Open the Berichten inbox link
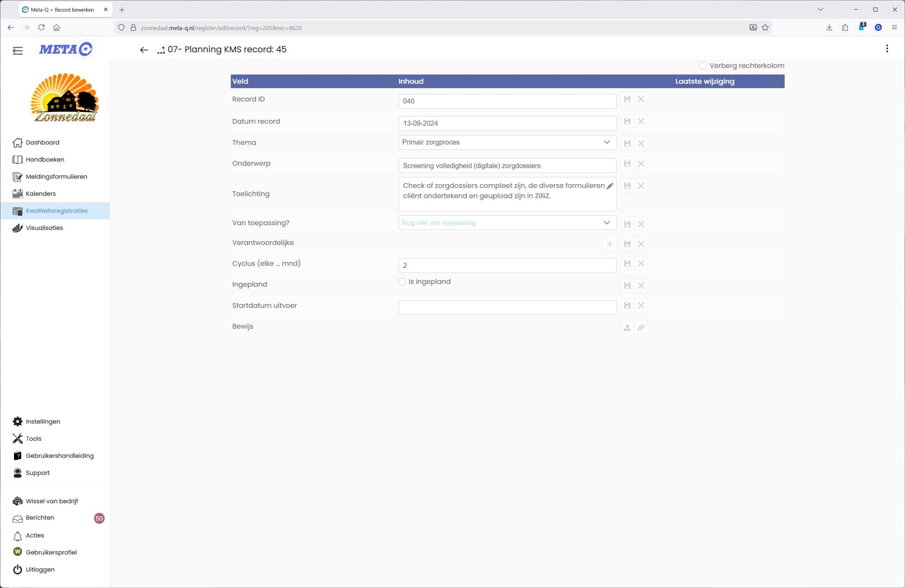The image size is (905, 588). [x=40, y=518]
